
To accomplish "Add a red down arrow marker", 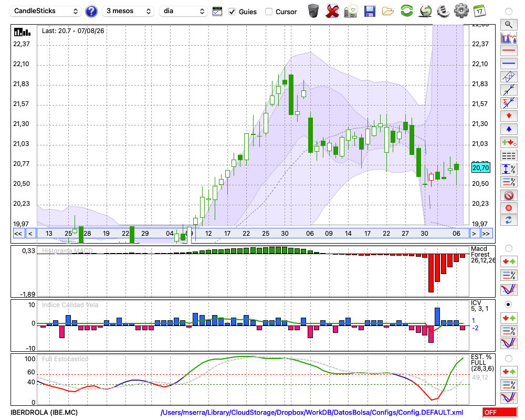I will tap(509, 116).
